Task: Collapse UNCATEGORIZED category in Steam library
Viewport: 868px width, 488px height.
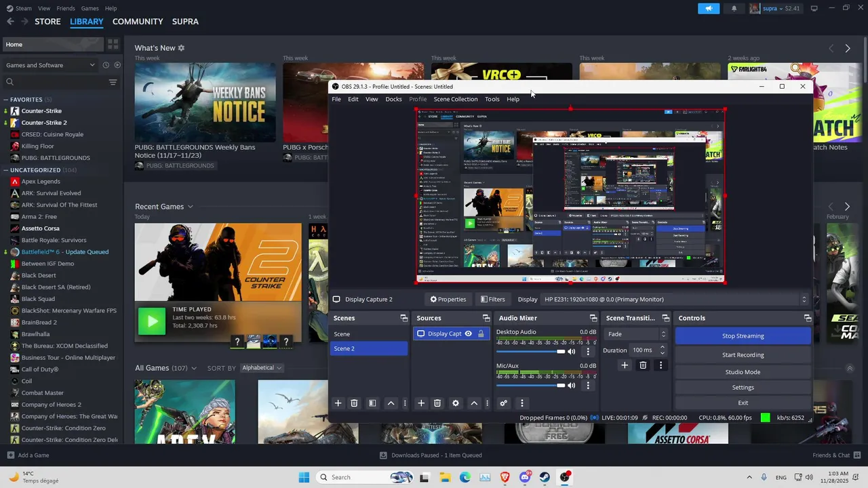Action: [x=6, y=170]
